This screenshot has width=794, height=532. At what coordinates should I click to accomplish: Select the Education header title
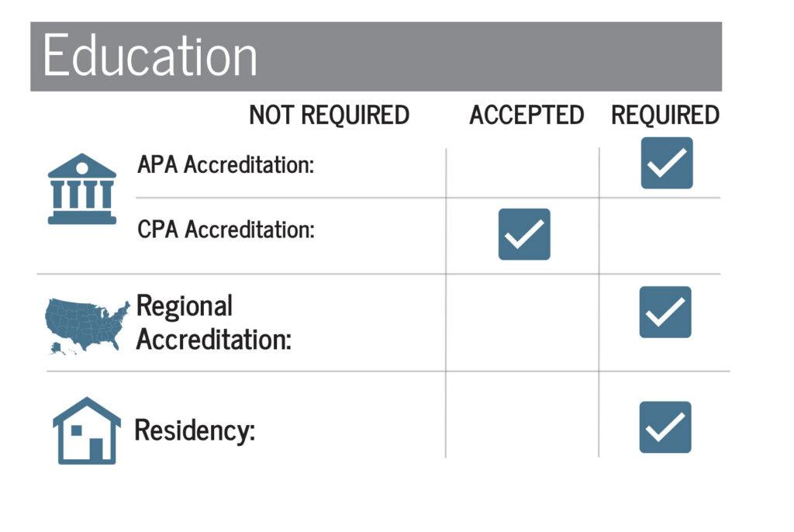[150, 56]
